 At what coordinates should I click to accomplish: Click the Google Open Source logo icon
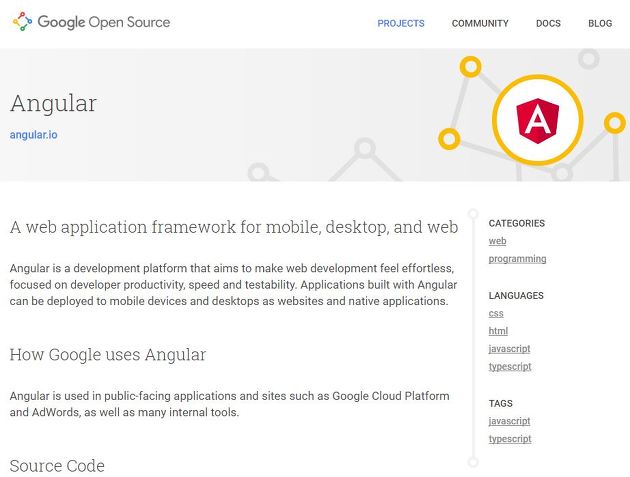tap(22, 22)
